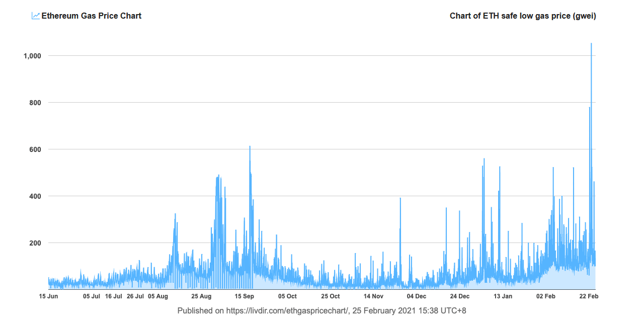
Task: Select the chart subtitle about safe low gas price
Action: pos(523,16)
